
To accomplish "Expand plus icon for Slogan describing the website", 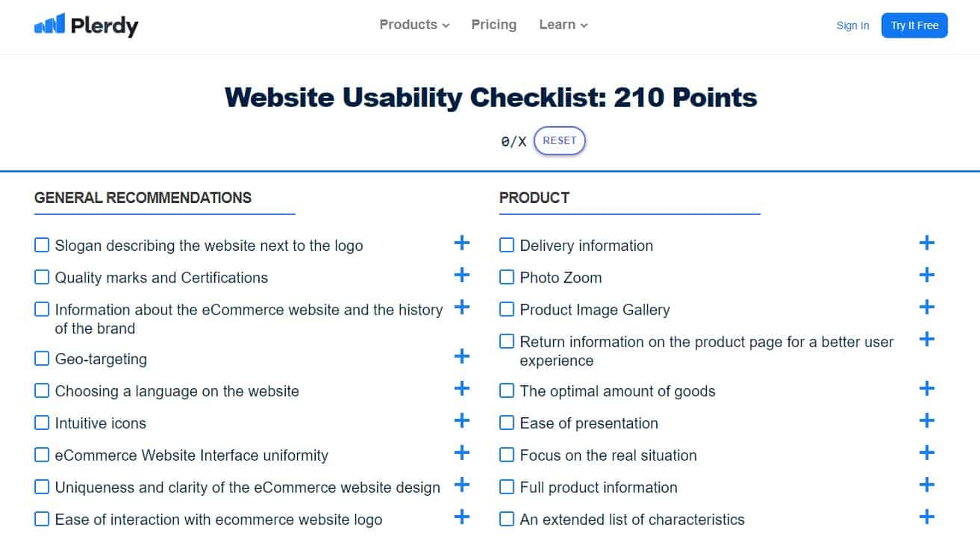I will point(462,243).
